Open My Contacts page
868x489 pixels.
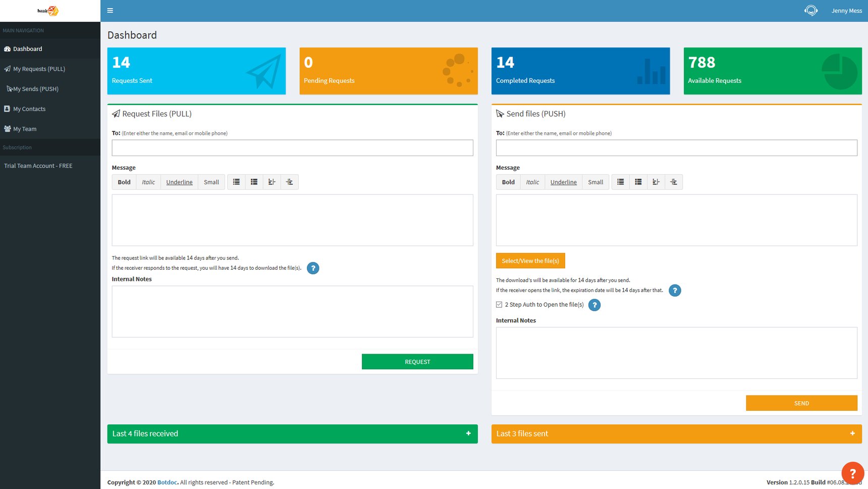click(x=50, y=109)
